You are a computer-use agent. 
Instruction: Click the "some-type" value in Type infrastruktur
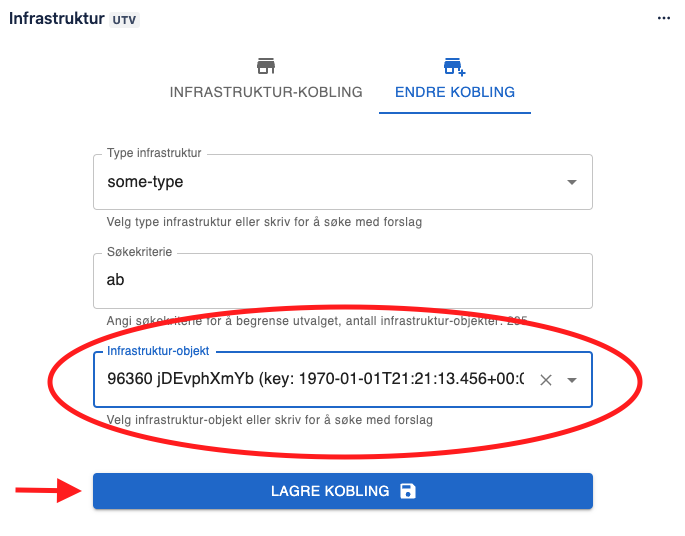(x=145, y=182)
